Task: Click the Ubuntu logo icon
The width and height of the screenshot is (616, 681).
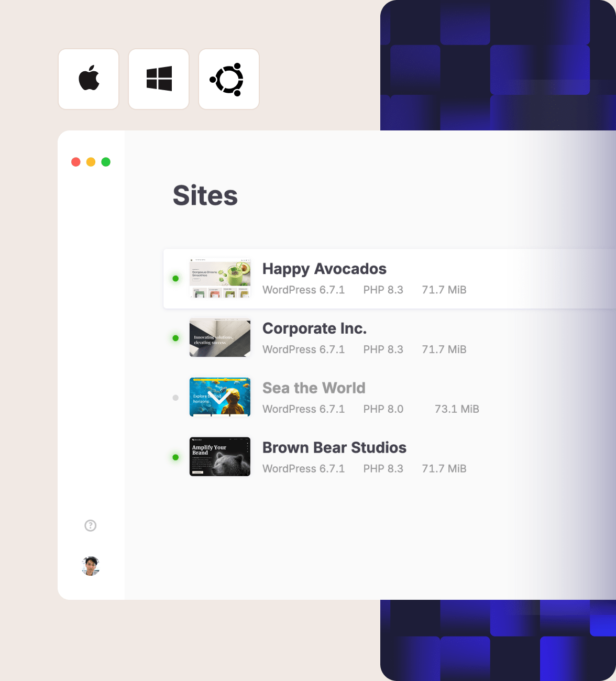Action: coord(228,79)
